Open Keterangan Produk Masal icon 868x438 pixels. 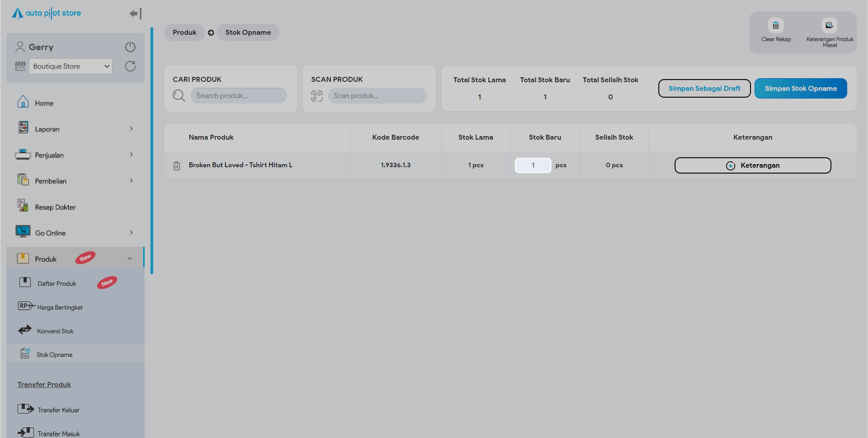coord(829,26)
